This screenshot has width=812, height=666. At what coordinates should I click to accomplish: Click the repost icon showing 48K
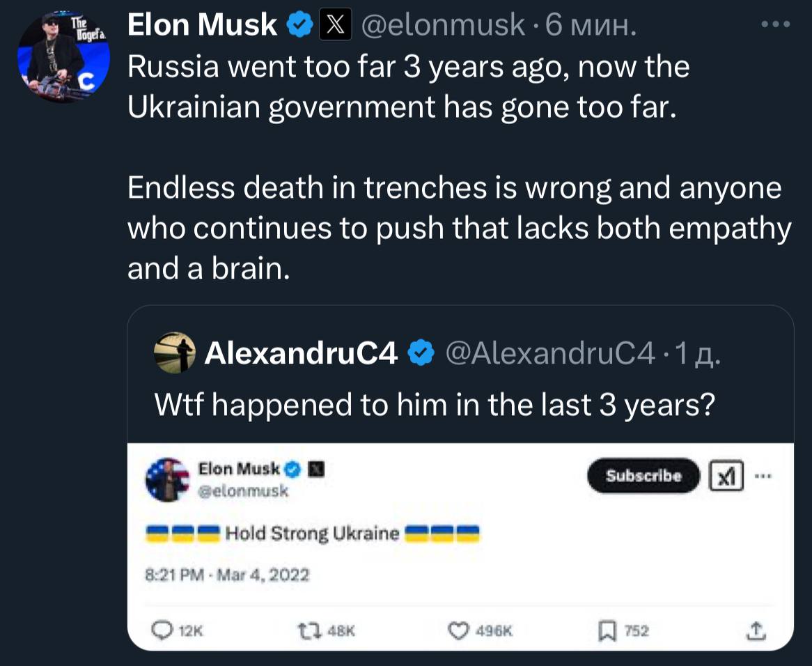pos(306,631)
